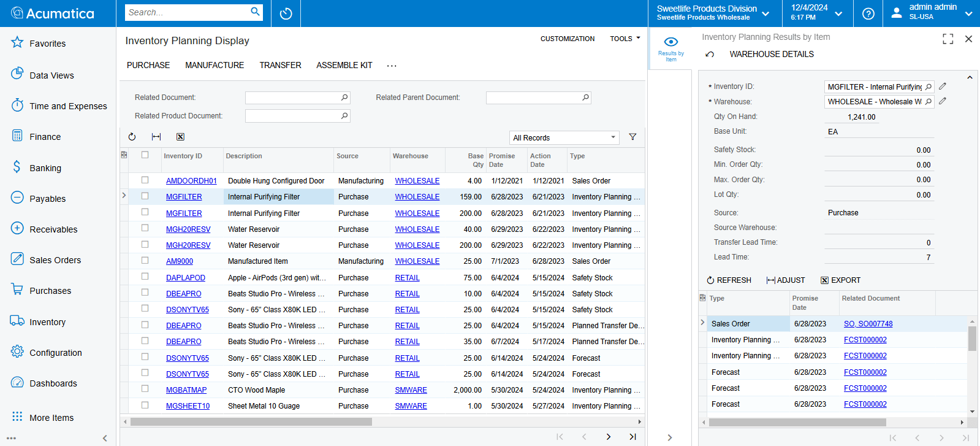
Task: Open the recent history clock icon
Action: pyautogui.click(x=286, y=13)
